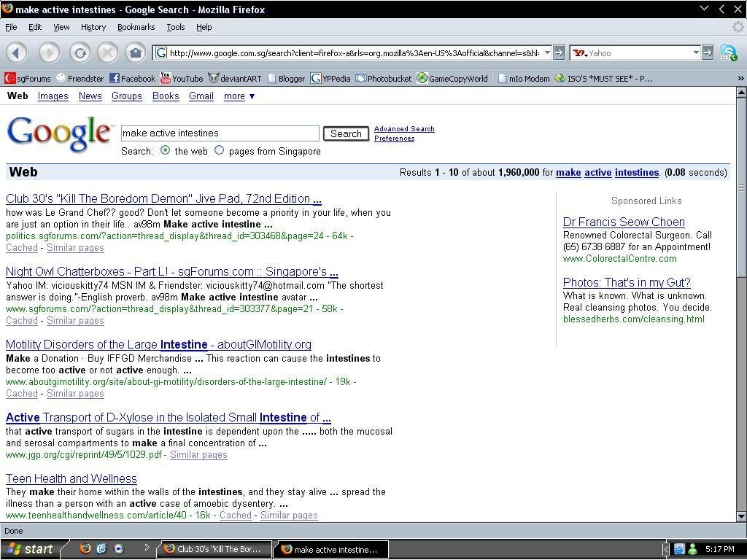Open the Club 30's Jive Pad result

[x=163, y=198]
